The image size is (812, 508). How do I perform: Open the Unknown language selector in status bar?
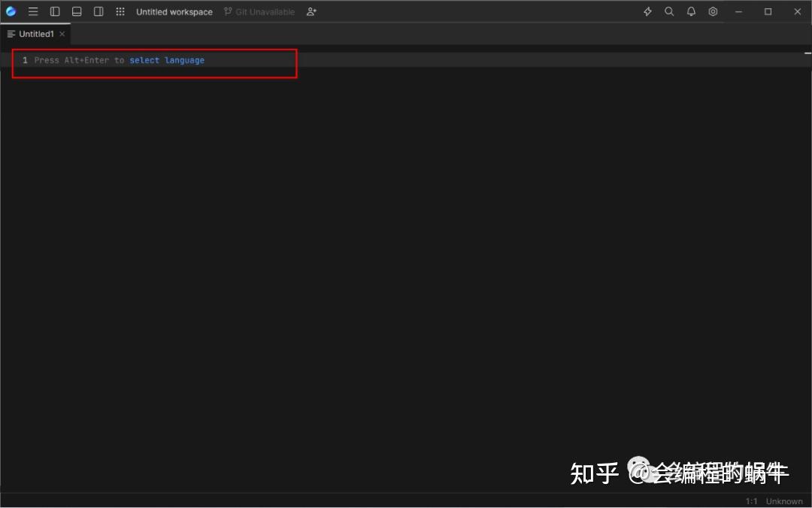click(x=784, y=501)
